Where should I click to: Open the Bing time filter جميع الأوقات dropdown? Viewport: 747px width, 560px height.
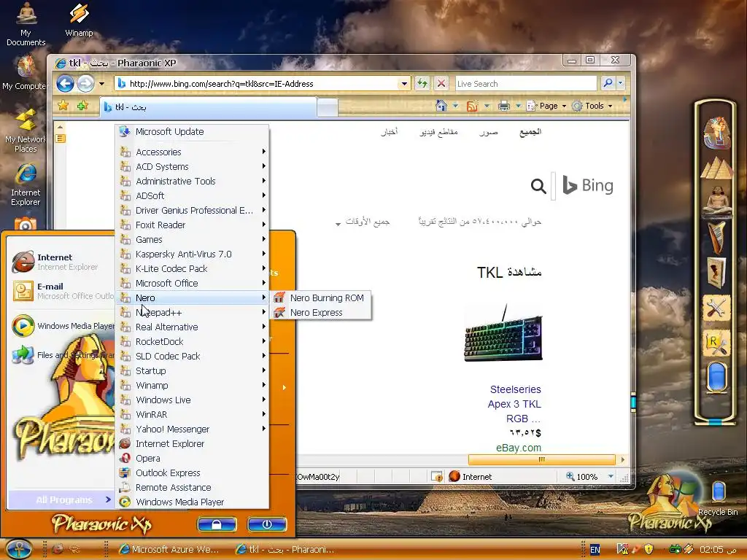tap(363, 222)
